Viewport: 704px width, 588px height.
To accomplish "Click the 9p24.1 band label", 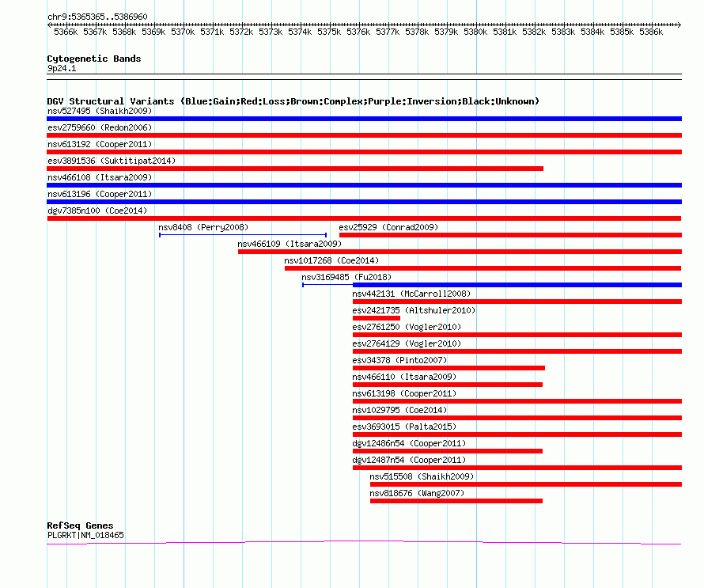I will (x=62, y=68).
